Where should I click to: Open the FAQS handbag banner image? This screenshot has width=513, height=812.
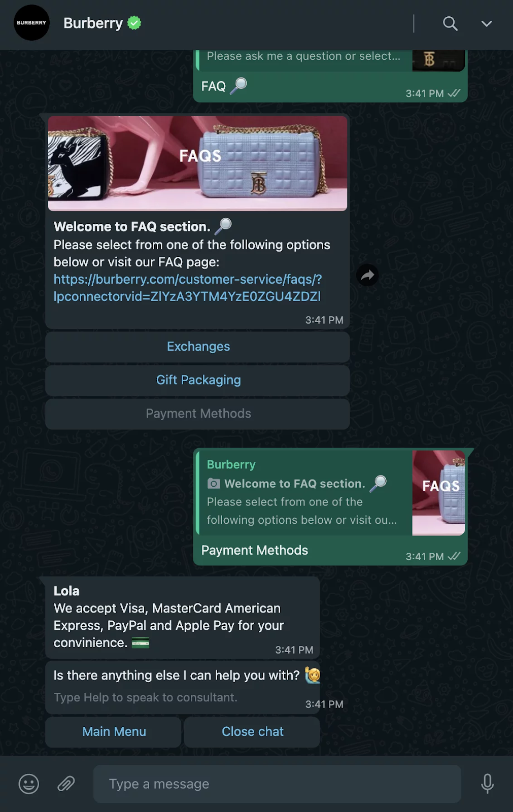pyautogui.click(x=197, y=163)
